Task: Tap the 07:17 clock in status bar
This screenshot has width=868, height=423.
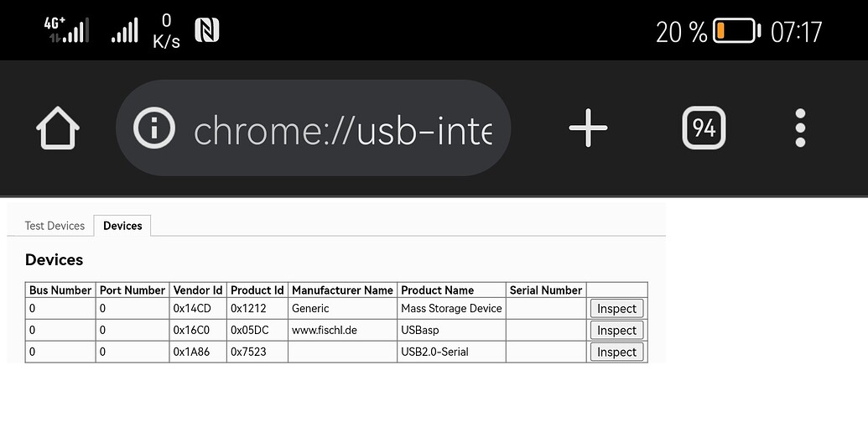Action: click(x=796, y=32)
